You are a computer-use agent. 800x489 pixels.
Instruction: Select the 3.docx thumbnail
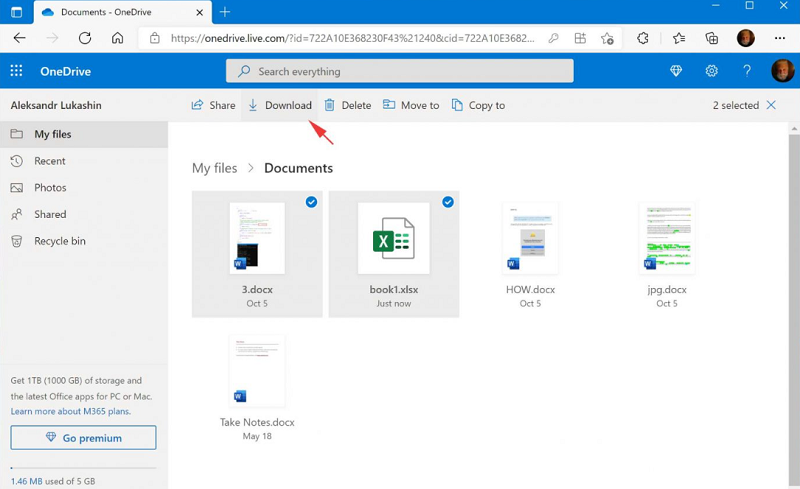257,238
